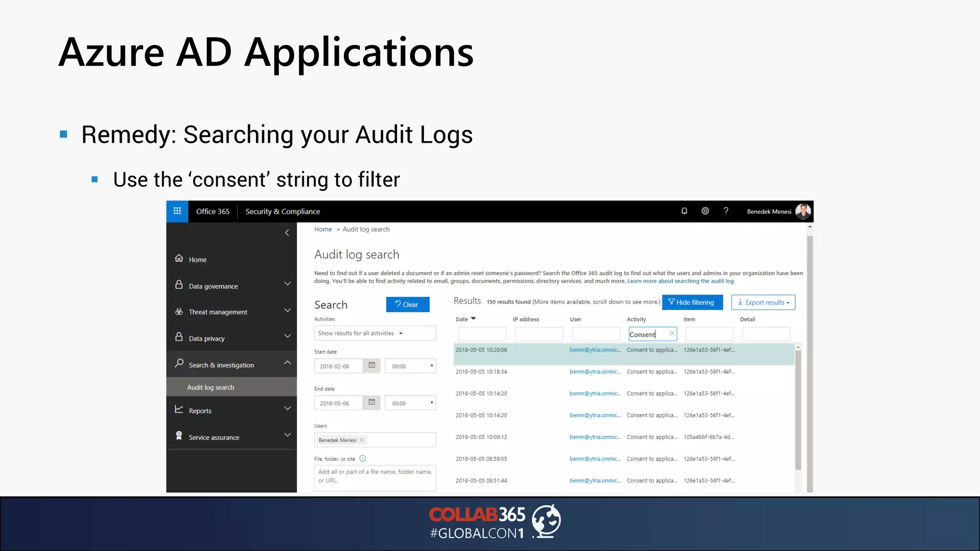Viewport: 980px width, 551px height.
Task: Sort results by the Date column arrow
Action: point(473,319)
